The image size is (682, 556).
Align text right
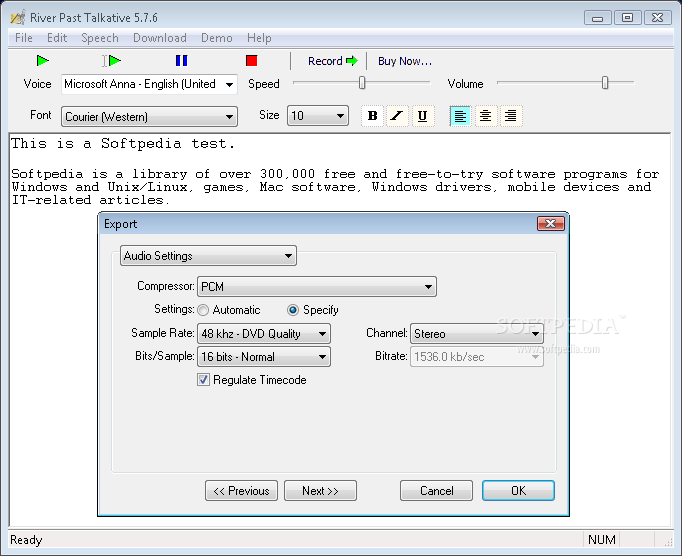pyautogui.click(x=511, y=116)
